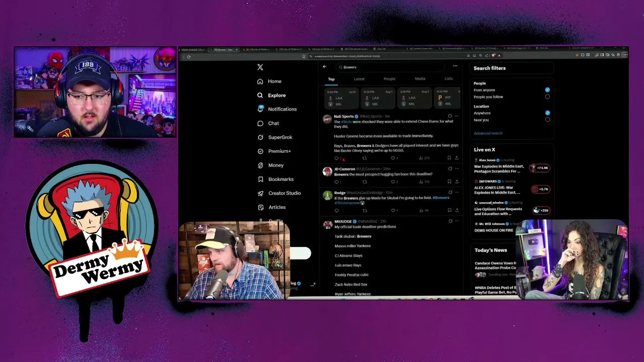Select the Near you location radio option
Image resolution: width=644 pixels, height=362 pixels.
tap(547, 120)
